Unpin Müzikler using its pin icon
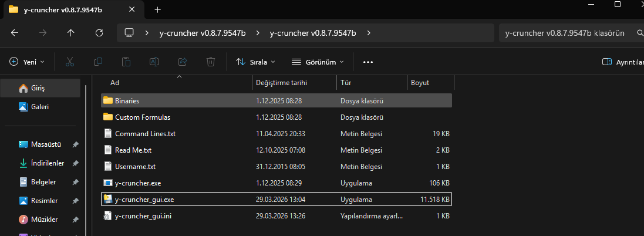Viewport: 644px width, 236px height. [75, 220]
